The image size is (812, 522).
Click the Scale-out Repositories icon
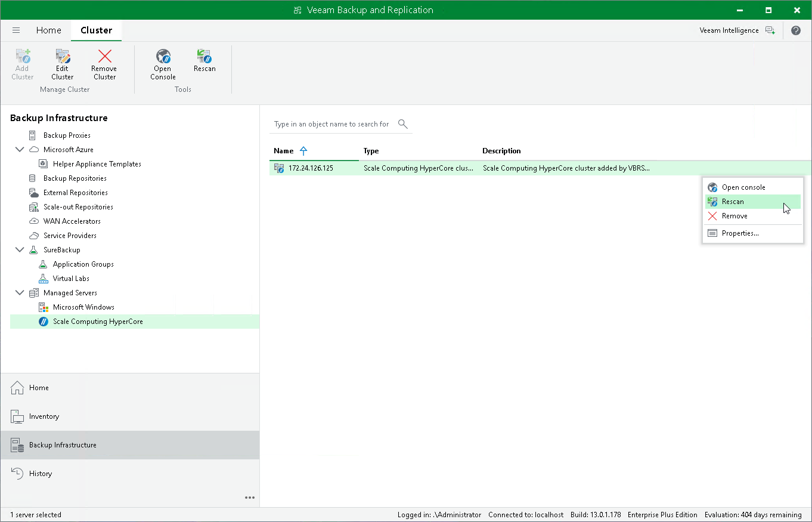(33, 207)
